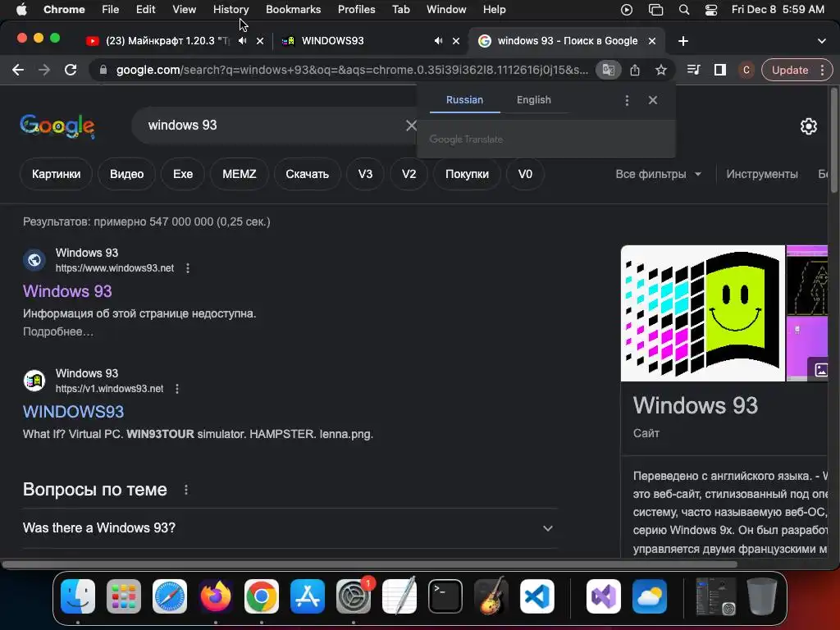Open options for the www.windows93.net result
This screenshot has height=630, width=840.
(x=188, y=268)
